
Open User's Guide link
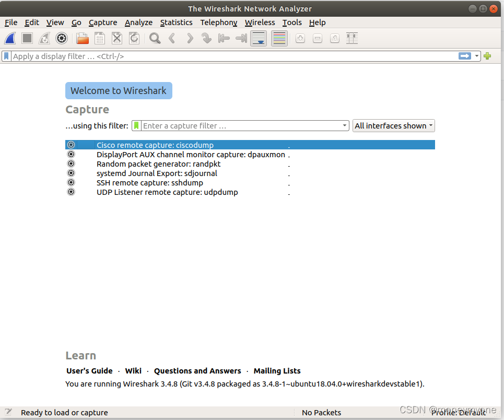pos(89,371)
